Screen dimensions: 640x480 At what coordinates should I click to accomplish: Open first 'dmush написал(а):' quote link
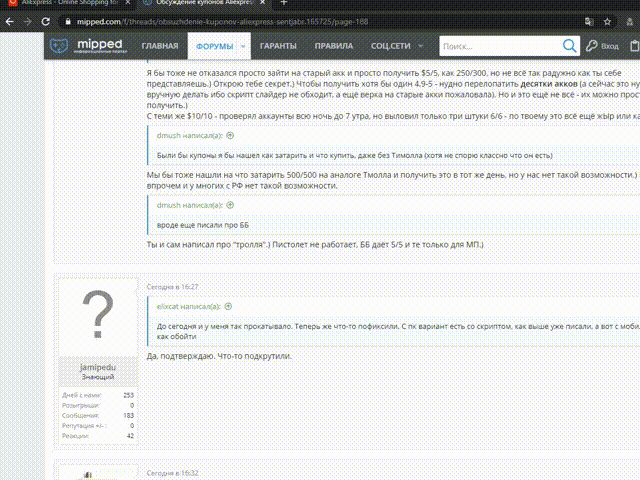[189, 136]
